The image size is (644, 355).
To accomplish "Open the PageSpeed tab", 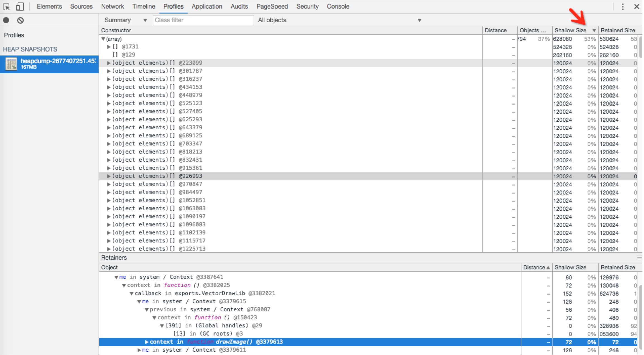I will point(272,6).
